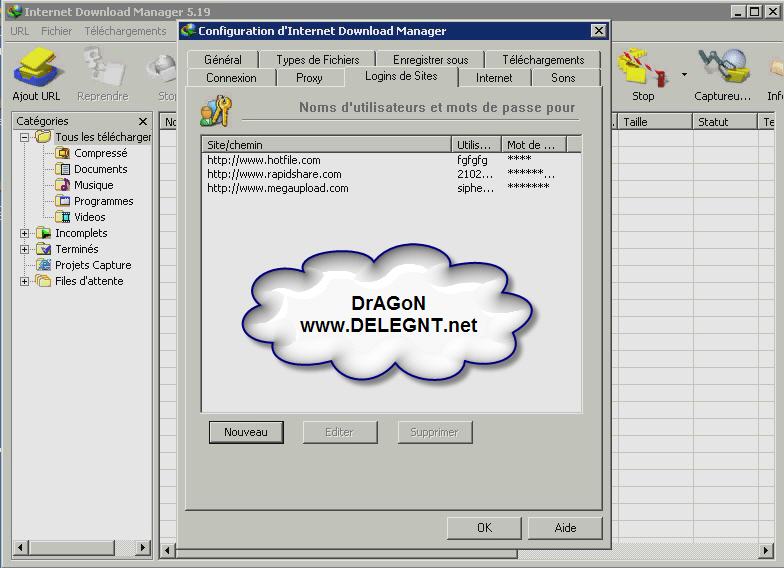Open the Fichier menu in main window
Screen dimensions: 784x568
[56, 31]
